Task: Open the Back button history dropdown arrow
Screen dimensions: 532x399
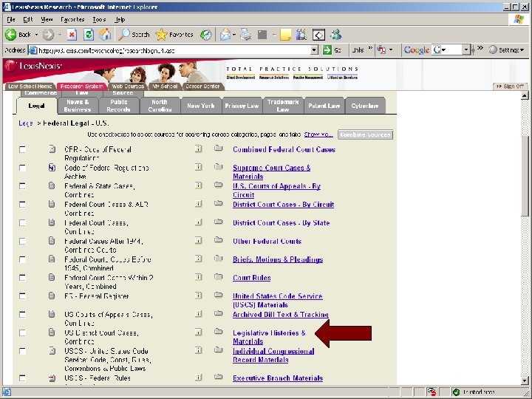Action: (x=36, y=35)
